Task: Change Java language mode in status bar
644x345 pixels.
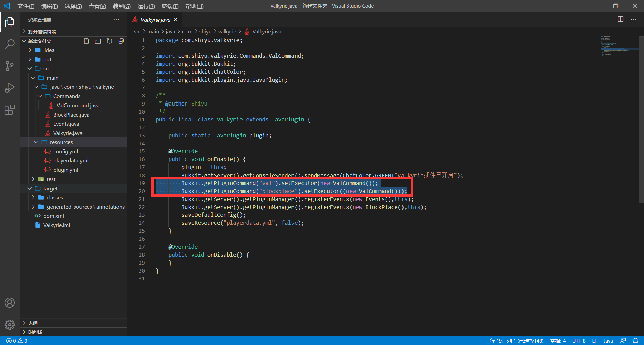Action: (608, 341)
